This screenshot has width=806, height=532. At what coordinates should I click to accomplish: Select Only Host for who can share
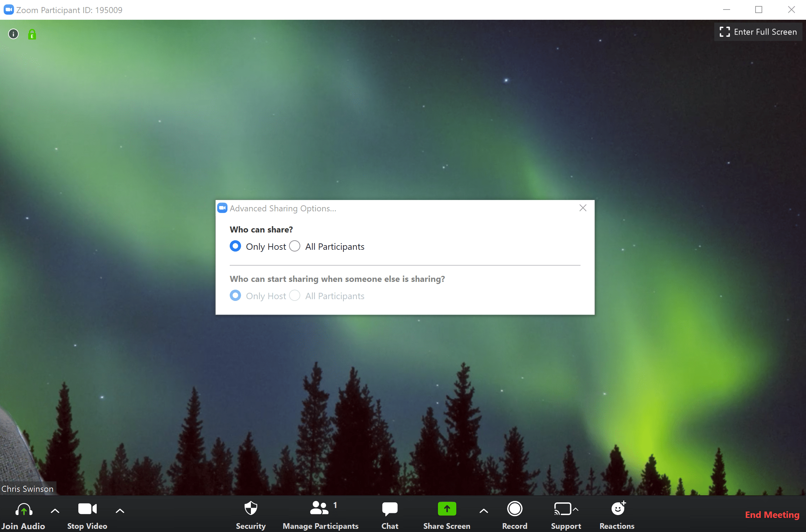pos(236,246)
